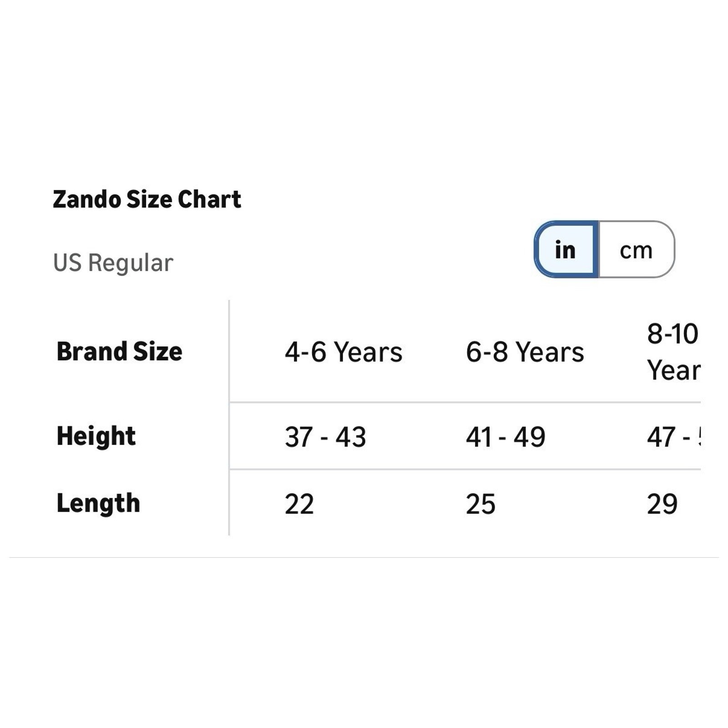Screen dimensions: 728x728
Task: Click length value 22
Action: (299, 504)
